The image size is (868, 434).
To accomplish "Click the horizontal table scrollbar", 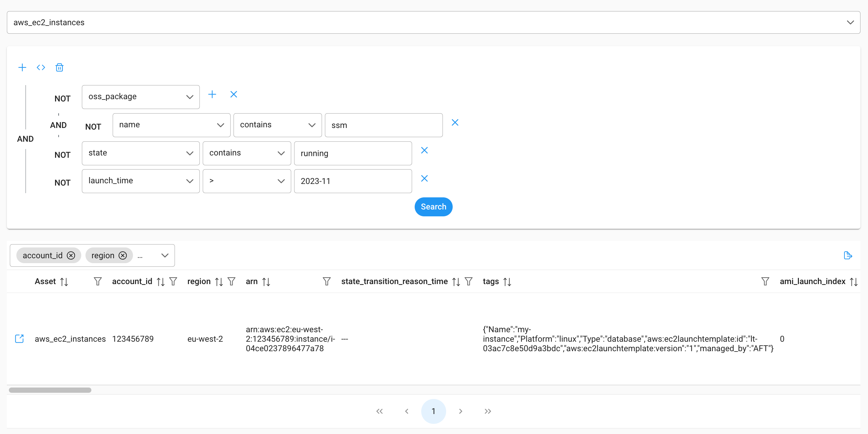I will coord(50,390).
